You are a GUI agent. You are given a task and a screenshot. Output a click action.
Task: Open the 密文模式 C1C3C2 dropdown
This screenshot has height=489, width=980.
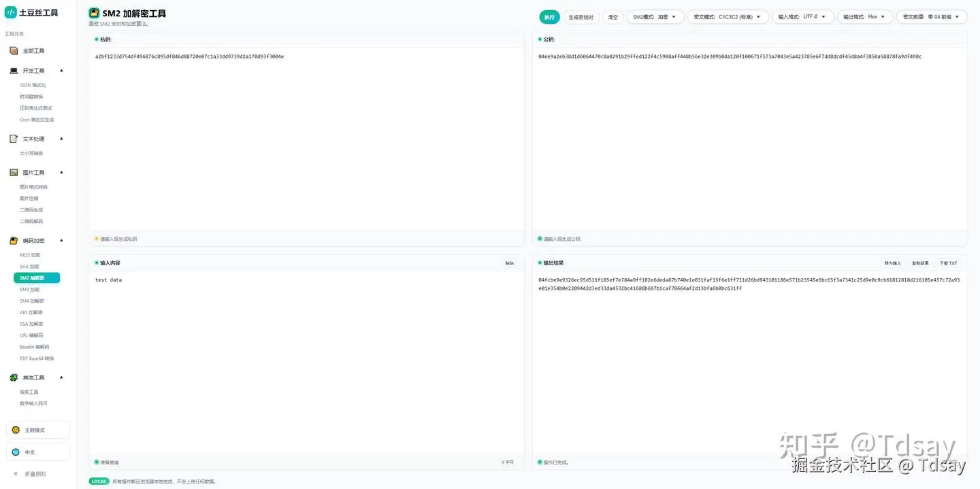click(728, 17)
